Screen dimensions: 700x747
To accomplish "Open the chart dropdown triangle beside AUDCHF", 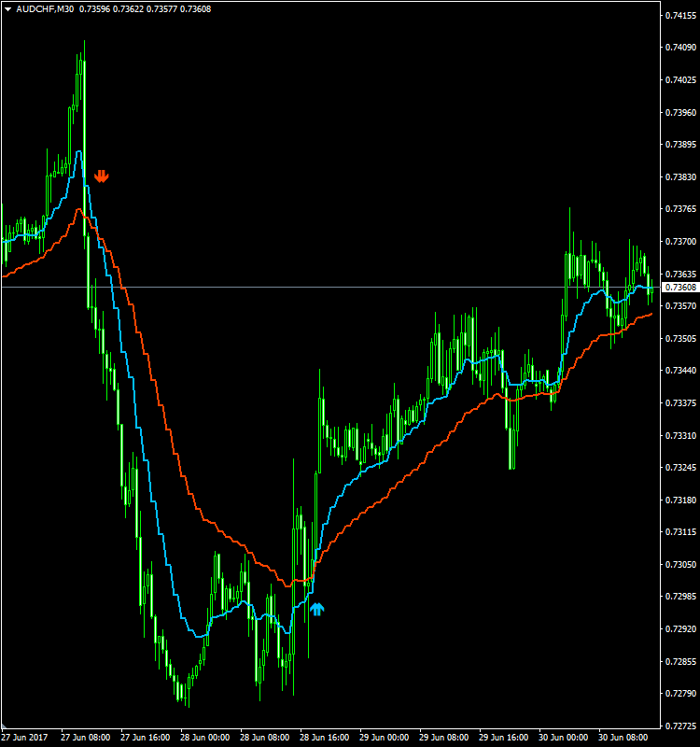I will 7,9.
